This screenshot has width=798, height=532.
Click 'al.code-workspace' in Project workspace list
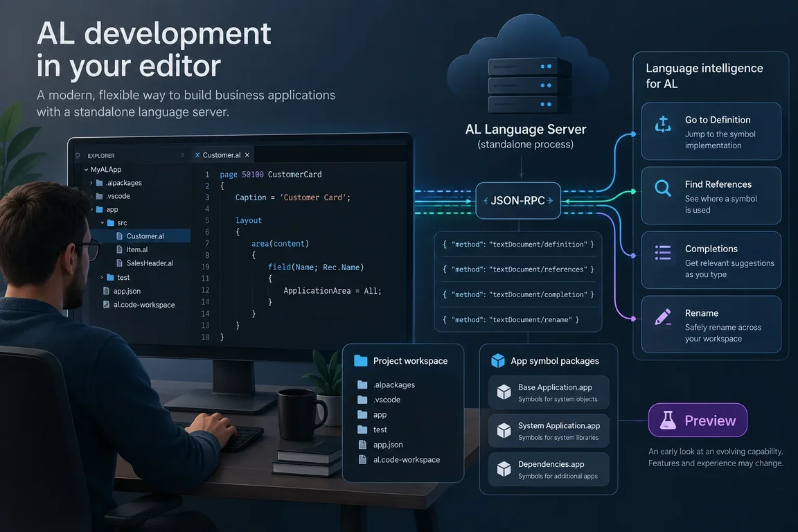coord(406,459)
